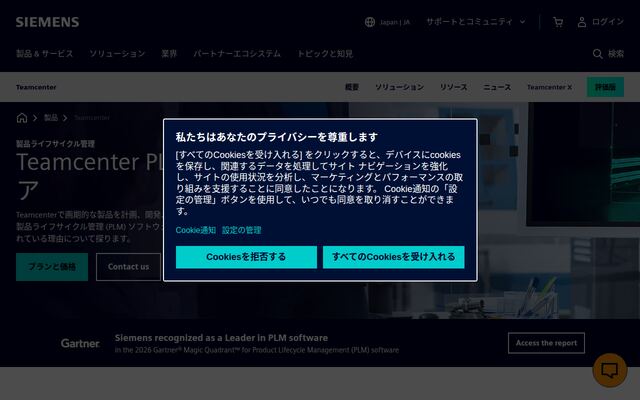Select ニュース in Teamcenter subnav
This screenshot has width=640, height=400.
[497, 87]
